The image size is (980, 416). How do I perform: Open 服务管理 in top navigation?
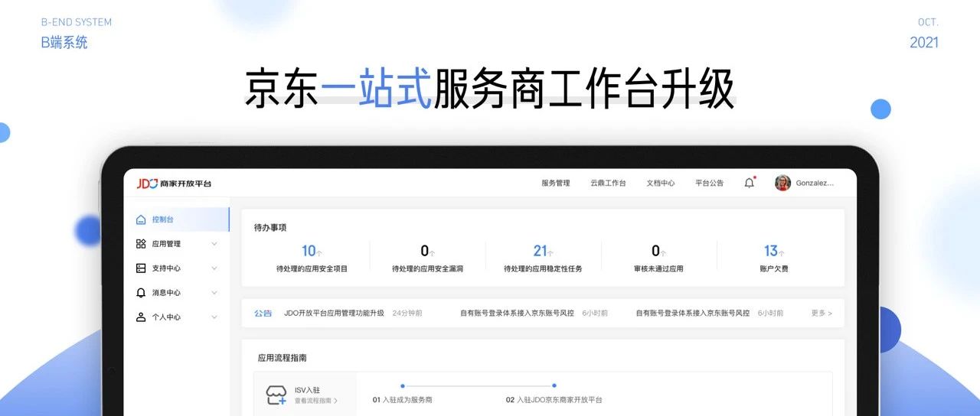click(555, 184)
